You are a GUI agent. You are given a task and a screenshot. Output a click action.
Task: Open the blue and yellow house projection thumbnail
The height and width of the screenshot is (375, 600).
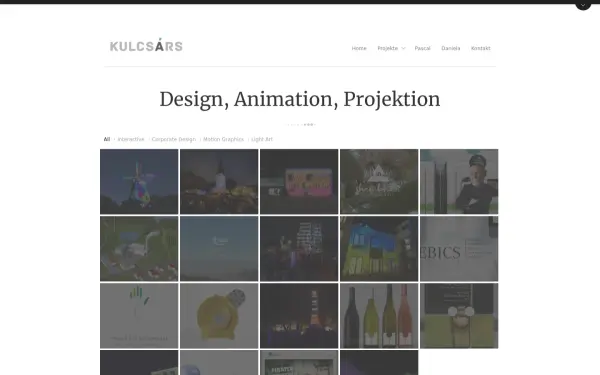(379, 249)
